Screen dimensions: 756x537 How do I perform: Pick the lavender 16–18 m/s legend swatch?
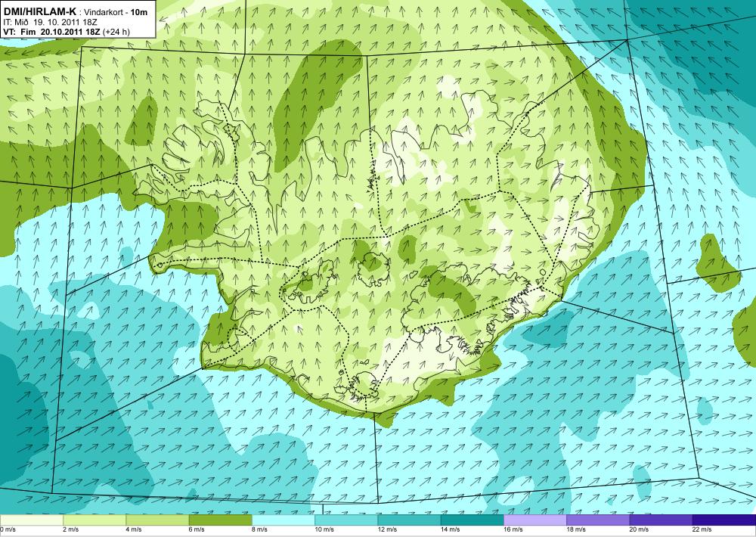click(535, 520)
